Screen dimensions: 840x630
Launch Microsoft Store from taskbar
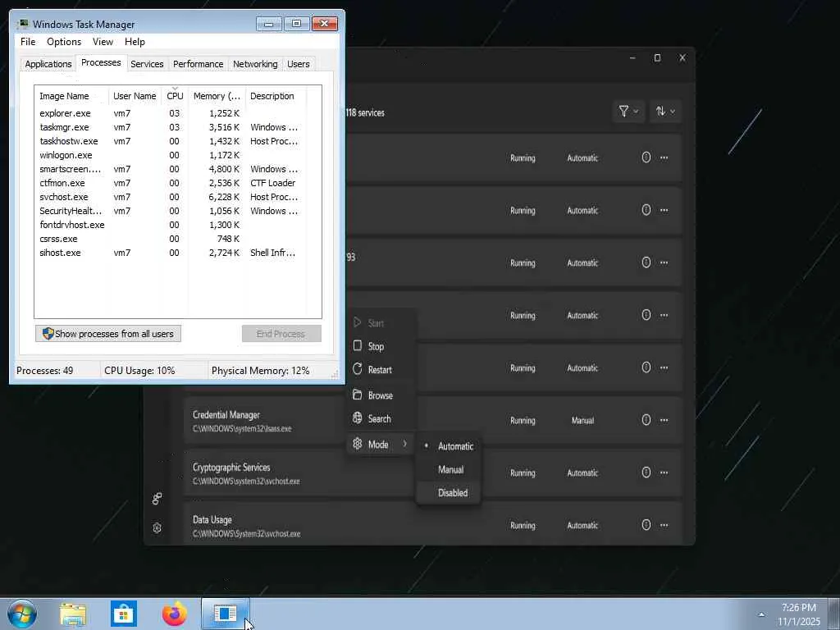(124, 614)
